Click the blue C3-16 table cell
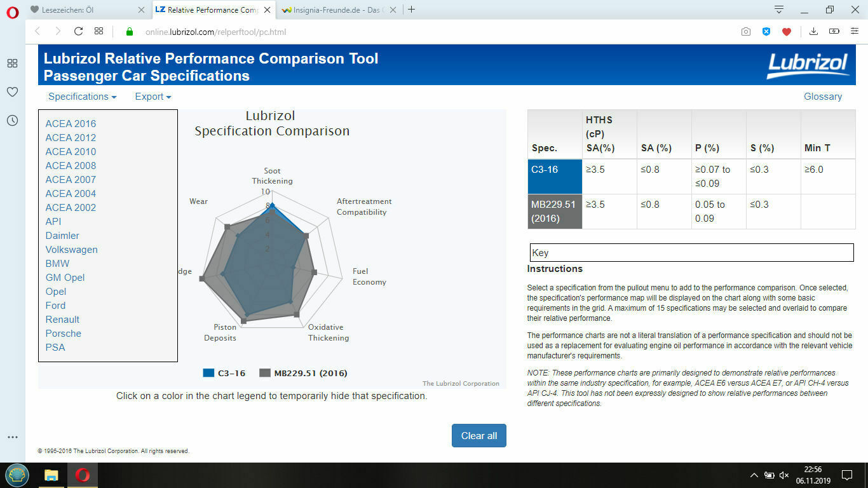Screen dimensions: 868x488 (x=554, y=176)
